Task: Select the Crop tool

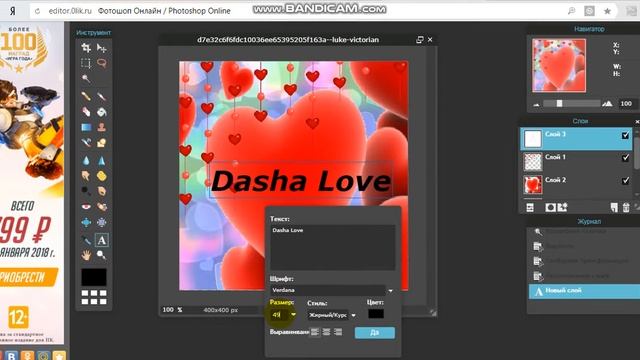Action: (x=86, y=48)
